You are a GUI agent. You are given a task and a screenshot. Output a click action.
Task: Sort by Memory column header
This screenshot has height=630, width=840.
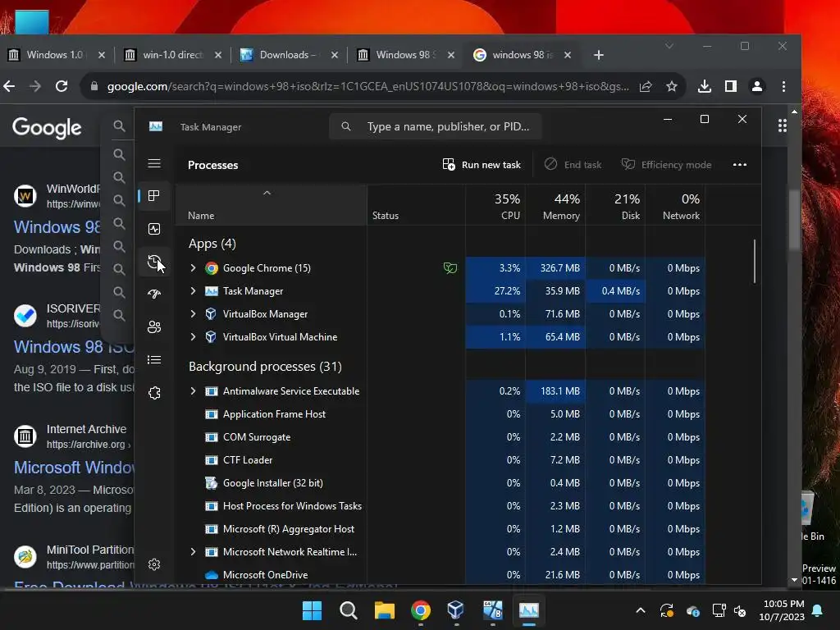(x=555, y=206)
